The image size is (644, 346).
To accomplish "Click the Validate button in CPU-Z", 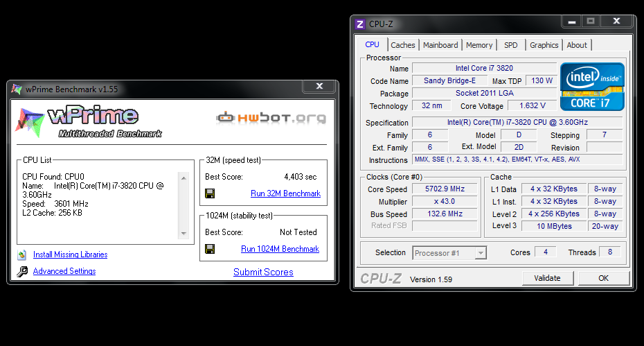I will click(547, 278).
